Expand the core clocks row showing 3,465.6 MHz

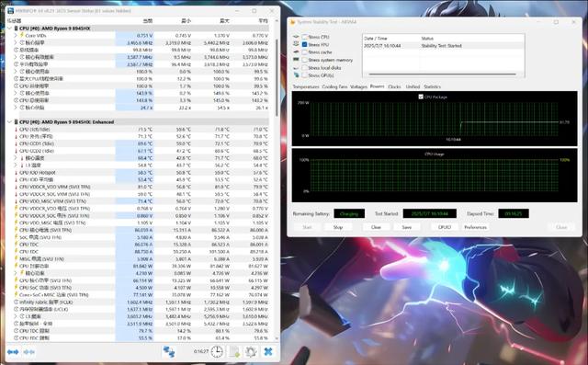[x=16, y=43]
